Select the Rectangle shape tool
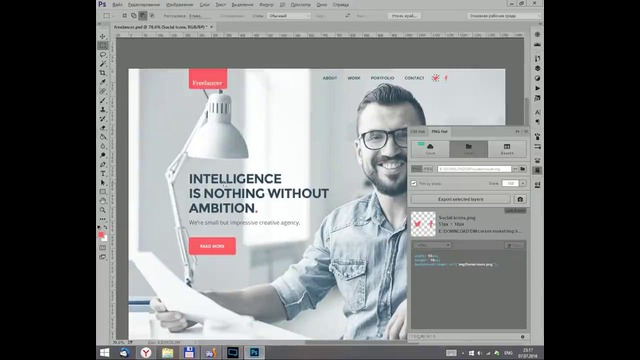640x360 pixels. pos(103,192)
